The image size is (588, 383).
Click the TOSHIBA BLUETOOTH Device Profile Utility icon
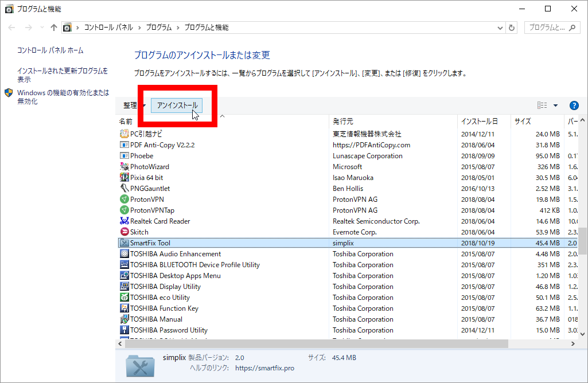[x=124, y=264]
